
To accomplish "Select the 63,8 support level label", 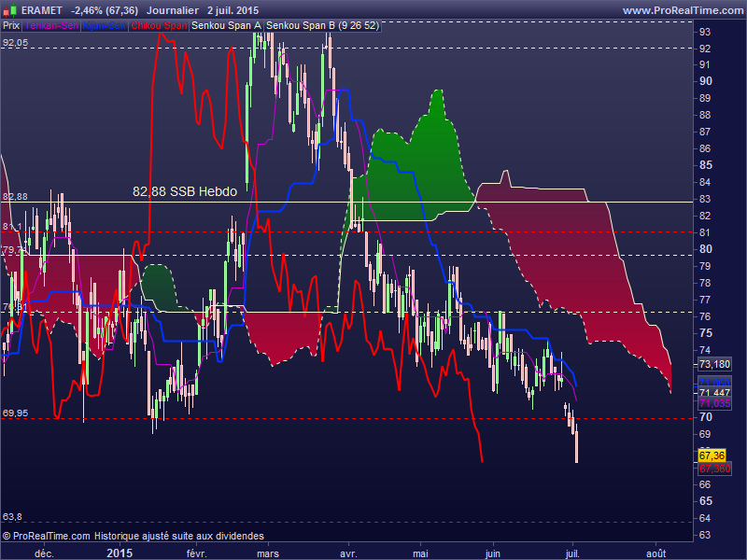I will [12, 517].
